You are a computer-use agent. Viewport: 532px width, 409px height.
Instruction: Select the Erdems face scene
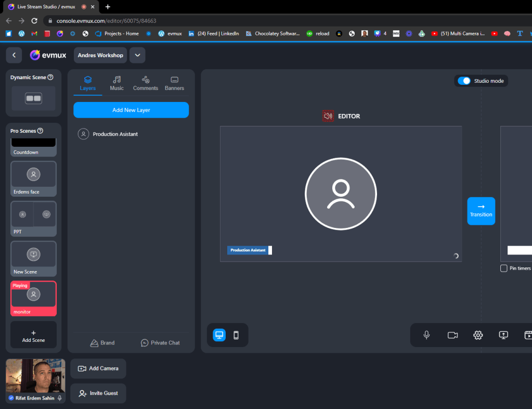[x=34, y=179]
